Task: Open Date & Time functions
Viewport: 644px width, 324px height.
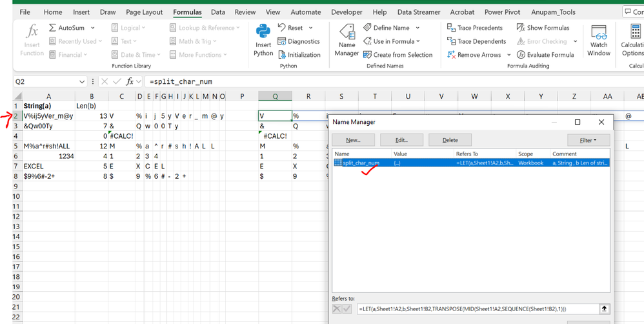Action: coord(136,55)
